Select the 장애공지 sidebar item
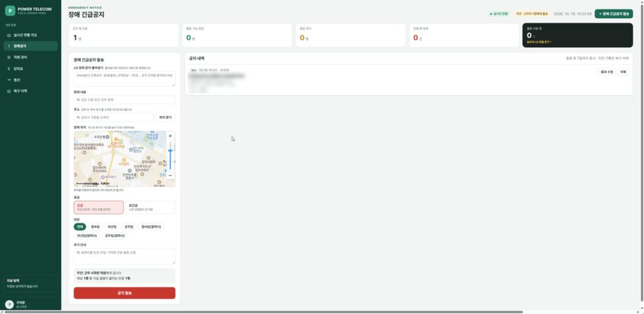This screenshot has height=314, width=644. [30, 46]
